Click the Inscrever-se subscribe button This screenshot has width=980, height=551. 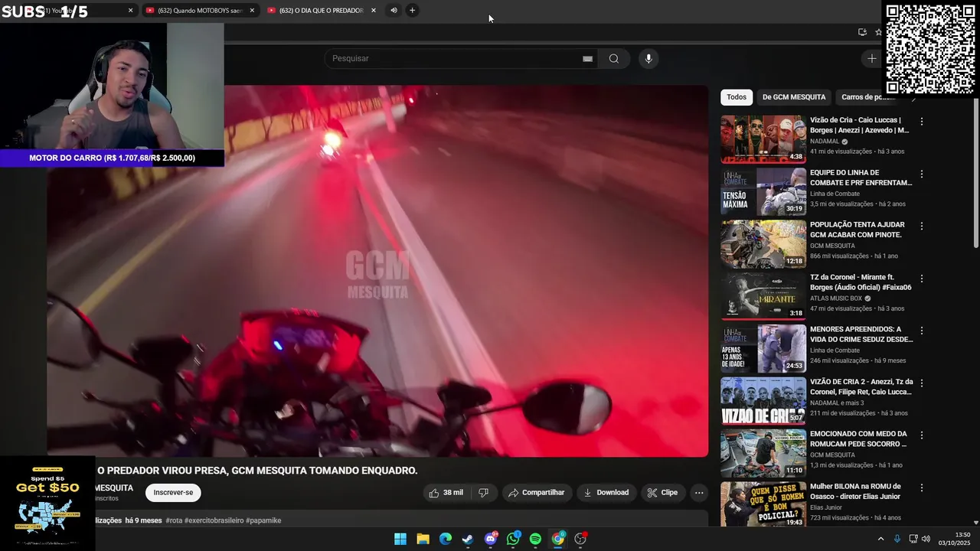pyautogui.click(x=173, y=493)
